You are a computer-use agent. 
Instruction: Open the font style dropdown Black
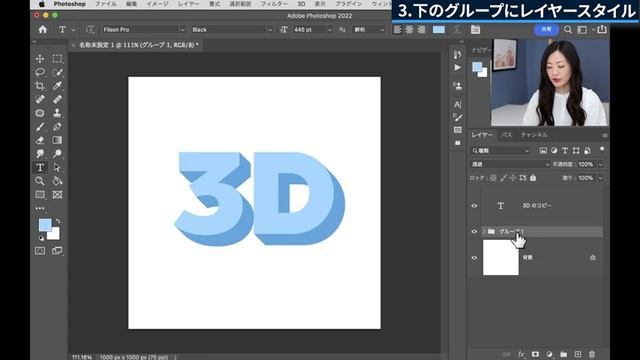(x=231, y=29)
